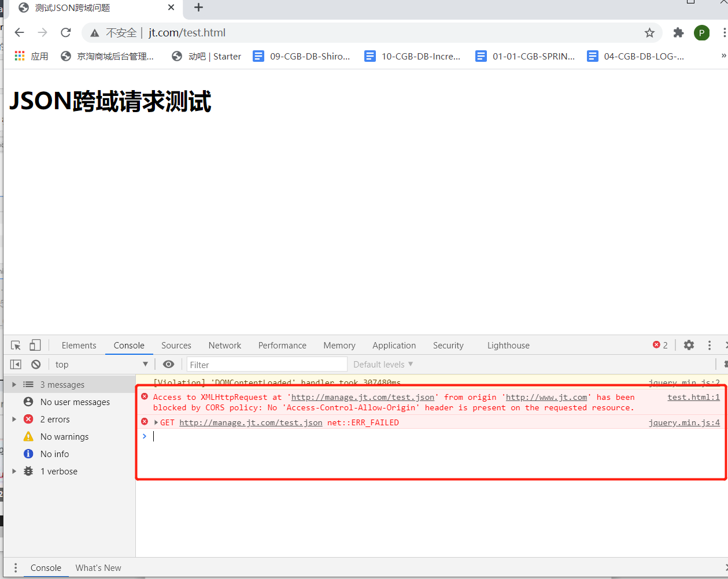Open the DevTools settings gear
Screen dimensions: 728x579
pyautogui.click(x=688, y=345)
